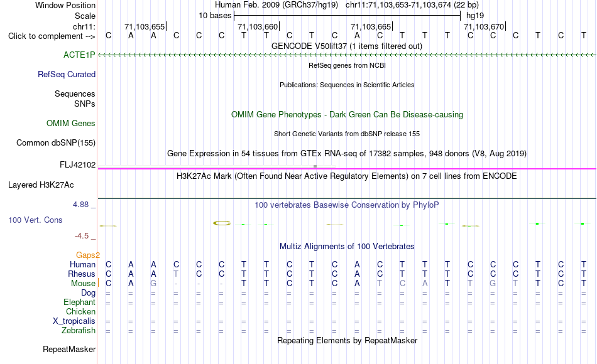This screenshot has height=364, width=597.
Task: Click the Scale track label
Action: click(85, 16)
